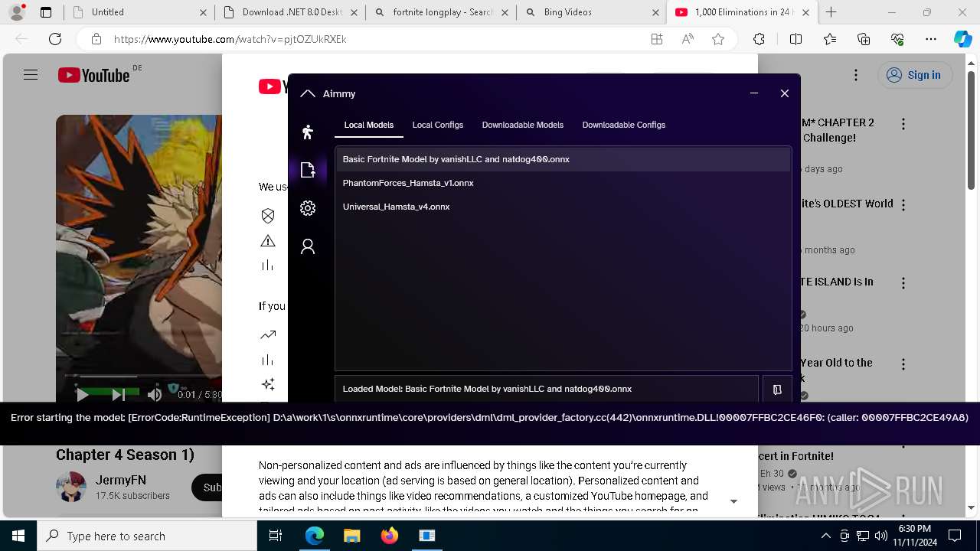Viewport: 980px width, 551px height.
Task: Switch to the Local Models tab
Action: tap(369, 125)
